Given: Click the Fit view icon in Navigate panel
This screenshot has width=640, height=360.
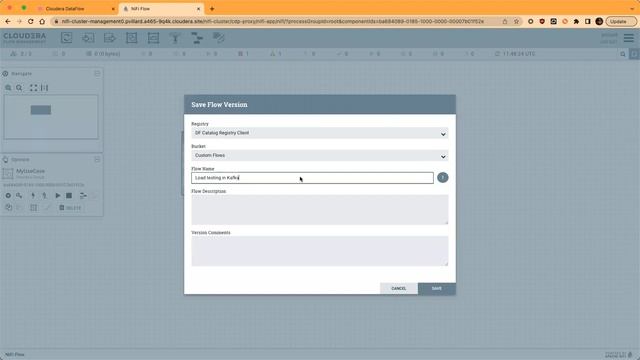Looking at the screenshot, I should (x=33, y=88).
